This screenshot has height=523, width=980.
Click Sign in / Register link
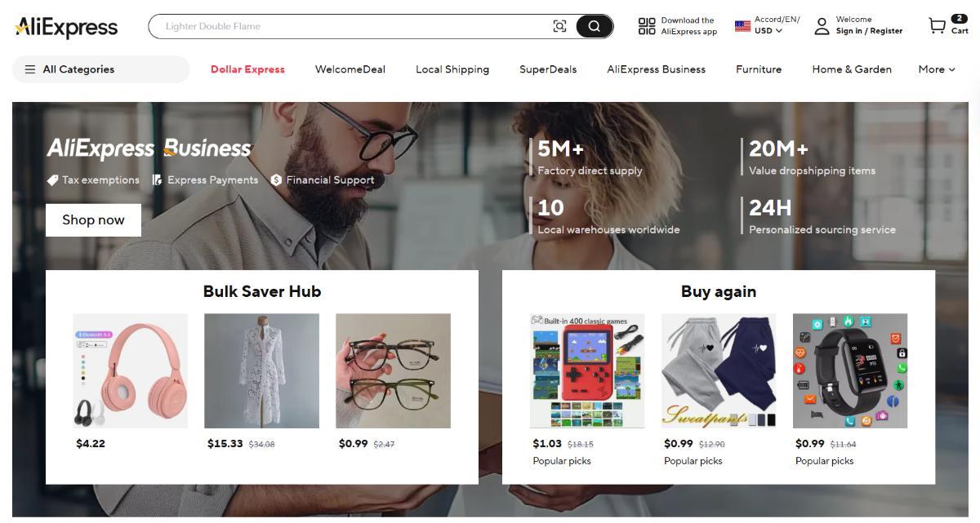[x=869, y=31]
